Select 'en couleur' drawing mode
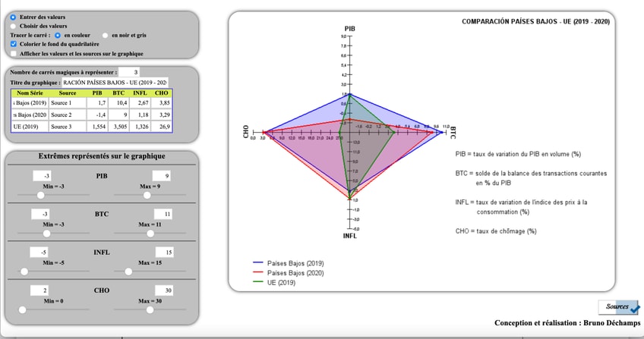Viewport: 644px width, 339px height. (58, 35)
